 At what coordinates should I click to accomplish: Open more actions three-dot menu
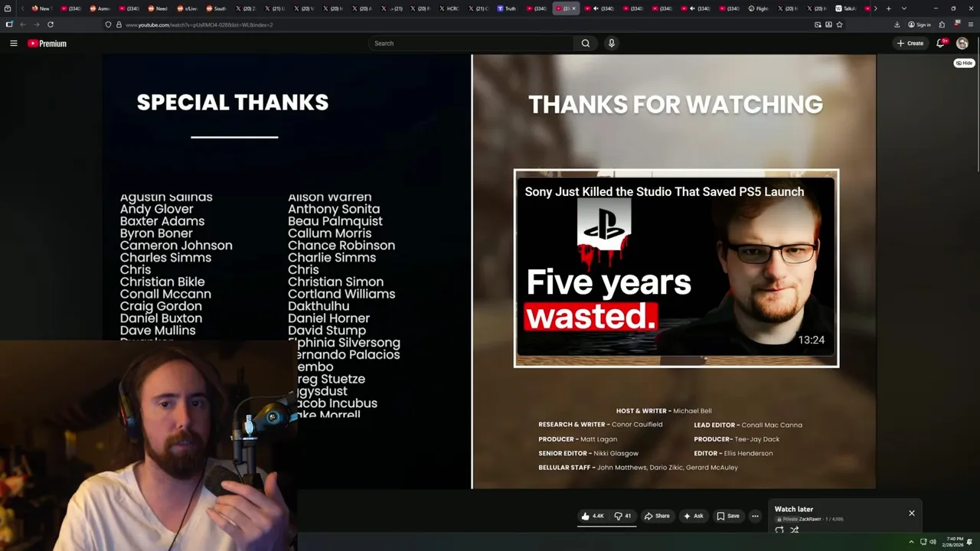coord(755,516)
